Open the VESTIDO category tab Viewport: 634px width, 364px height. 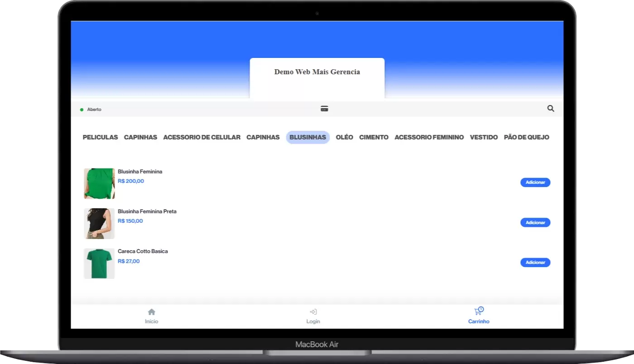[x=484, y=137]
